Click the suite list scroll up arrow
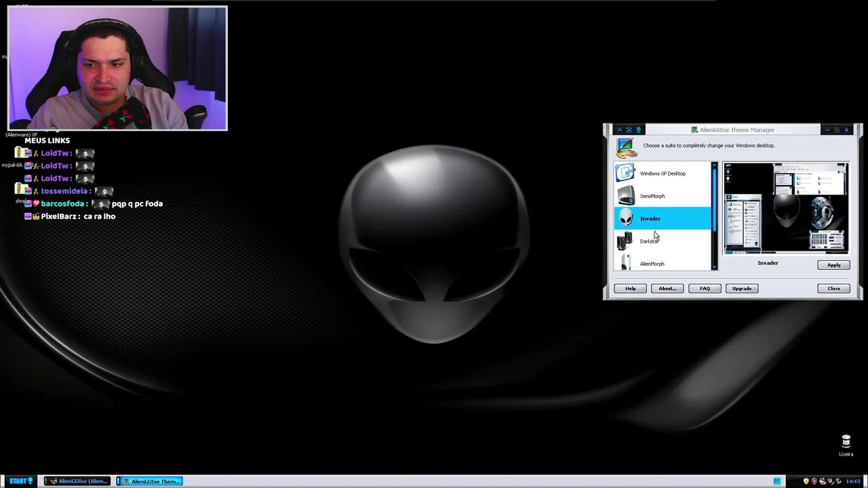The image size is (868, 488). pyautogui.click(x=714, y=165)
